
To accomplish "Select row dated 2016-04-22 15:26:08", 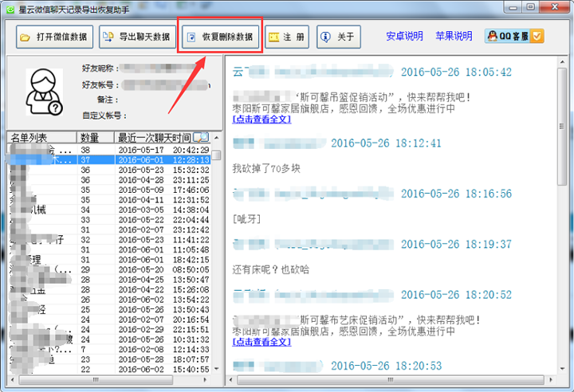I will pyautogui.click(x=109, y=289).
